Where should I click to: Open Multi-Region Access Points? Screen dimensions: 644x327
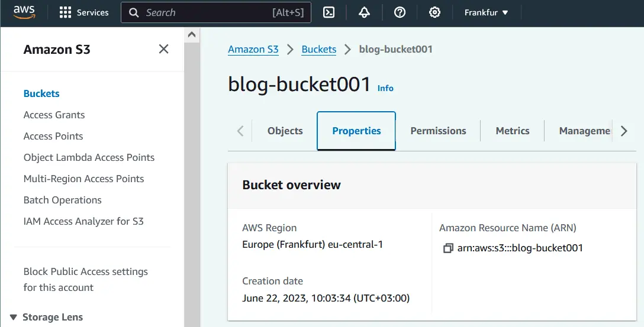pos(84,179)
